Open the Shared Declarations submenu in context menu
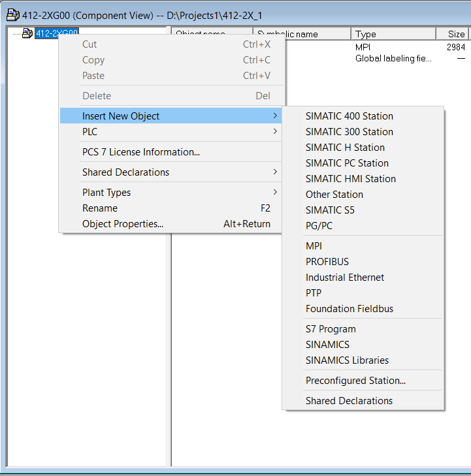471x476 pixels. (x=171, y=172)
